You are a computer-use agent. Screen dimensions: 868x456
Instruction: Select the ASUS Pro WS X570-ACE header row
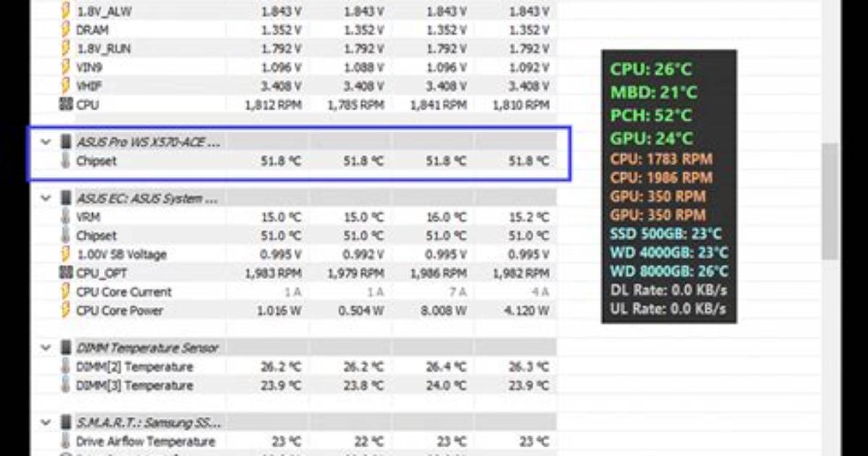click(316, 142)
